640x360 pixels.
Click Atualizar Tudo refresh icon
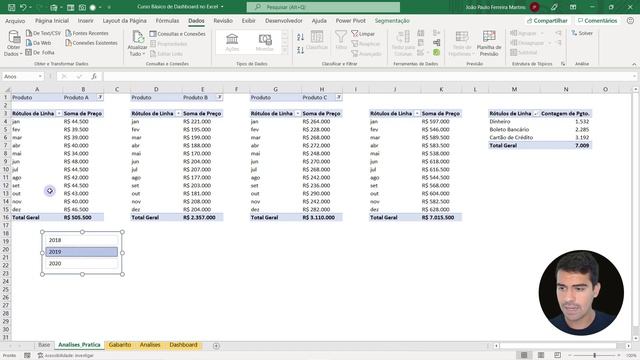point(138,37)
